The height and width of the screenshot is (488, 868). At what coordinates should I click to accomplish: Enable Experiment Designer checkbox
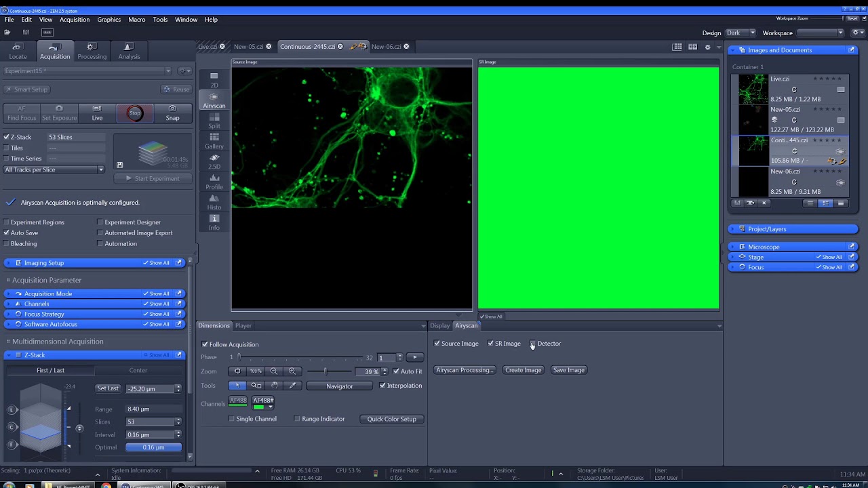pyautogui.click(x=100, y=222)
